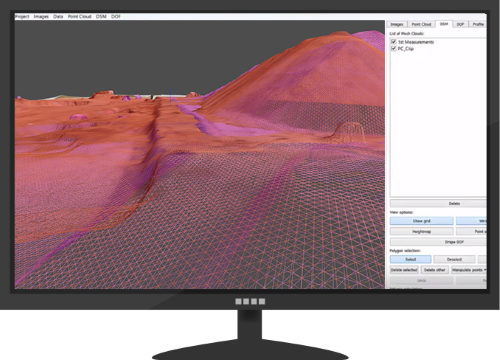
Task: Switch to the Profile tab
Action: tap(478, 24)
